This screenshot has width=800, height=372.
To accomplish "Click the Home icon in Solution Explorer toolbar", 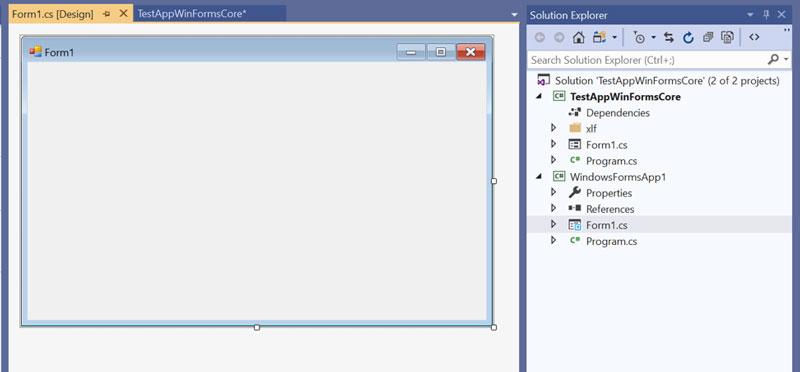I will [x=579, y=37].
